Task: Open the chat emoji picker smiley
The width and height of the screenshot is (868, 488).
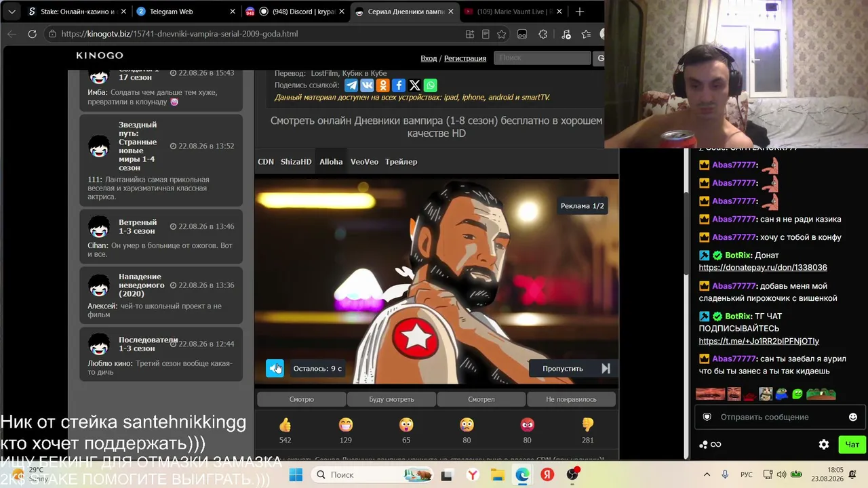Action: pyautogui.click(x=852, y=417)
